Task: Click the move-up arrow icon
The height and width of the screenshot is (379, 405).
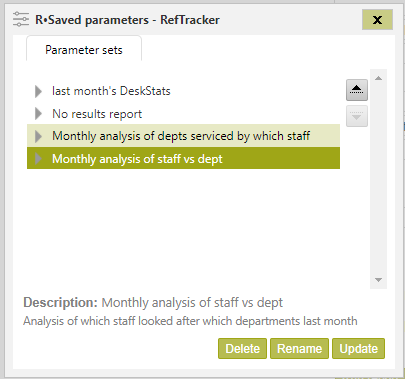Action: point(357,90)
